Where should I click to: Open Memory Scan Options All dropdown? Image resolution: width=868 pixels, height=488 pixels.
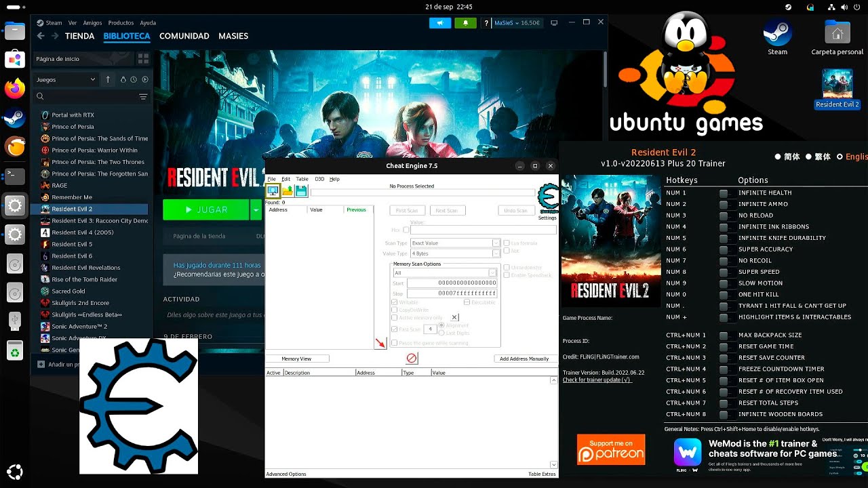click(x=445, y=272)
